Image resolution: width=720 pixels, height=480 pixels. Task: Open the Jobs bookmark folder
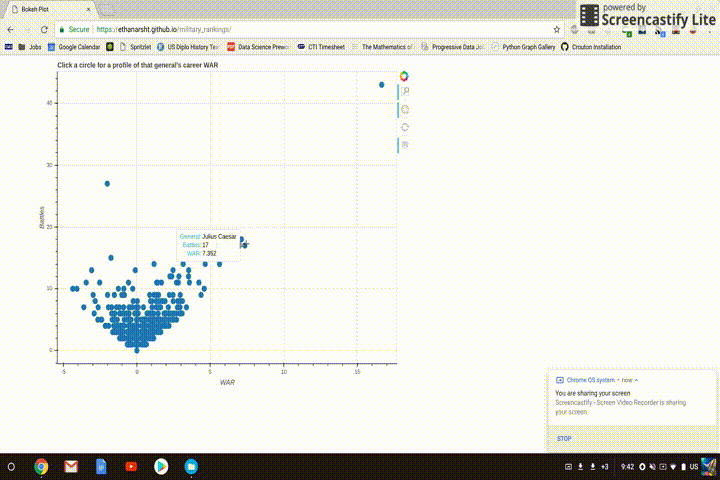[30, 47]
